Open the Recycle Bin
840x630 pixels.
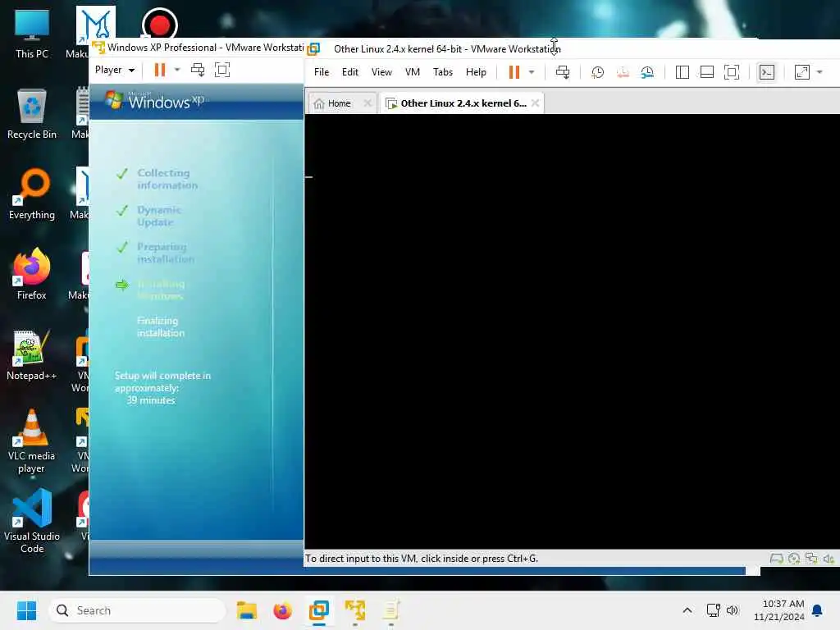(32, 114)
